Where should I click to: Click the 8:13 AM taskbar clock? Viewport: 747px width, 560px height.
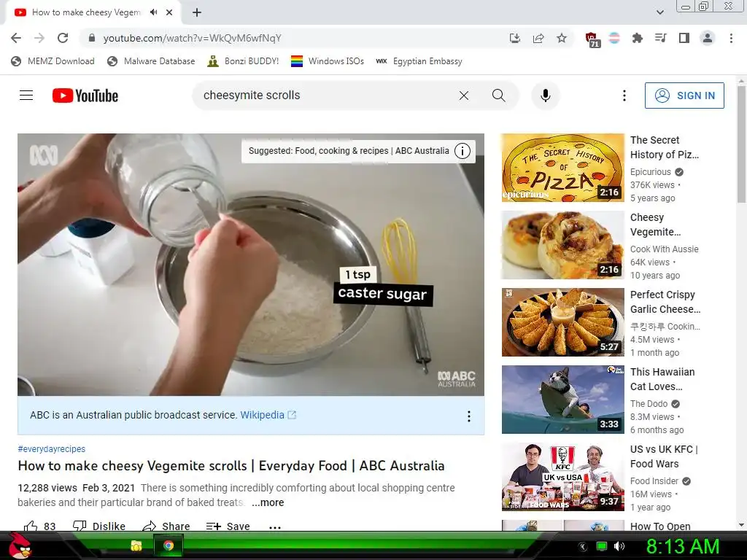tap(683, 546)
